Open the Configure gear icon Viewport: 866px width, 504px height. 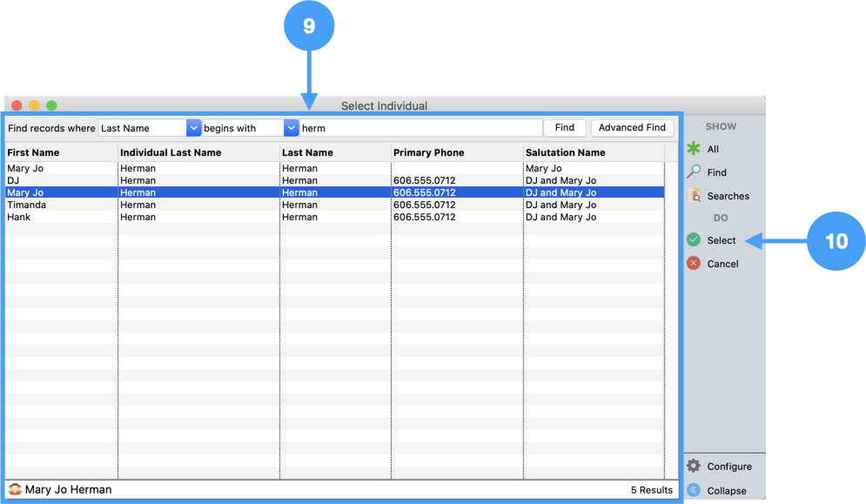click(x=694, y=467)
